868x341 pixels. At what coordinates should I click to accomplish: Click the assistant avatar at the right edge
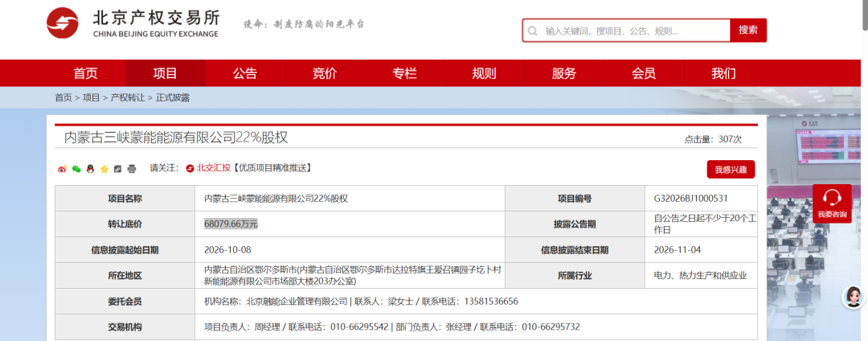click(853, 298)
